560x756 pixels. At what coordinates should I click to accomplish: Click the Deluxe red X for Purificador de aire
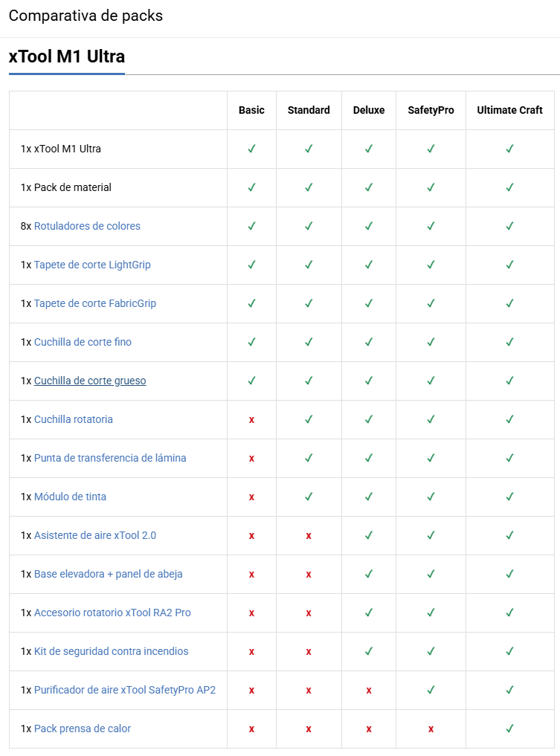point(369,691)
